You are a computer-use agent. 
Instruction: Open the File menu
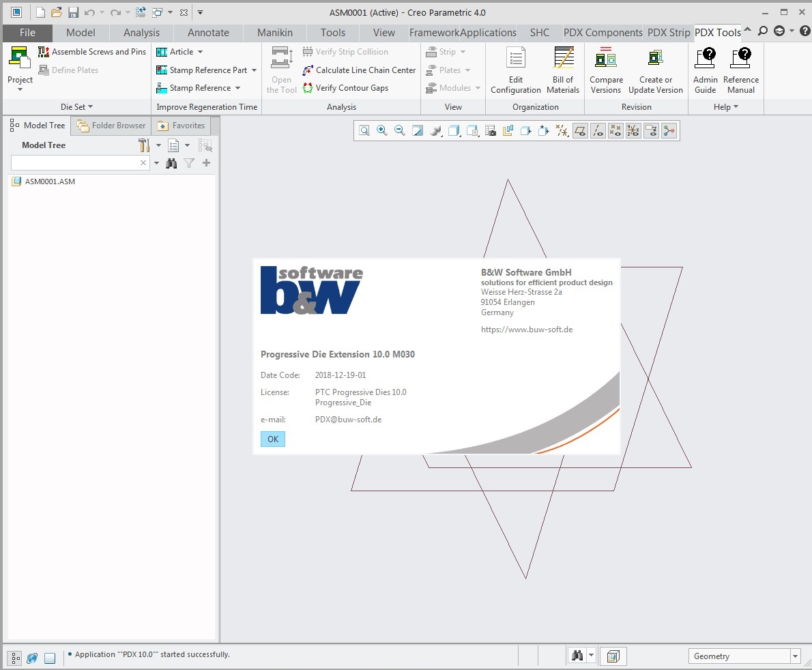click(27, 33)
